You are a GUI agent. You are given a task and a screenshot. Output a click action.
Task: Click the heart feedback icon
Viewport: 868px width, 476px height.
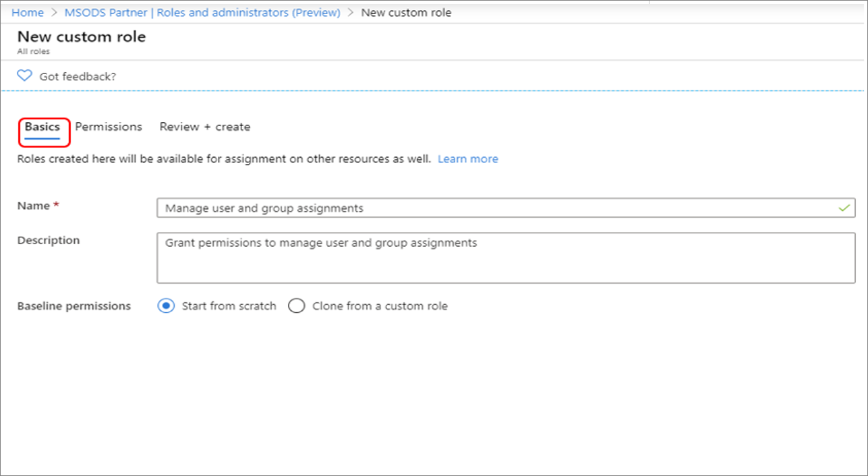(24, 76)
